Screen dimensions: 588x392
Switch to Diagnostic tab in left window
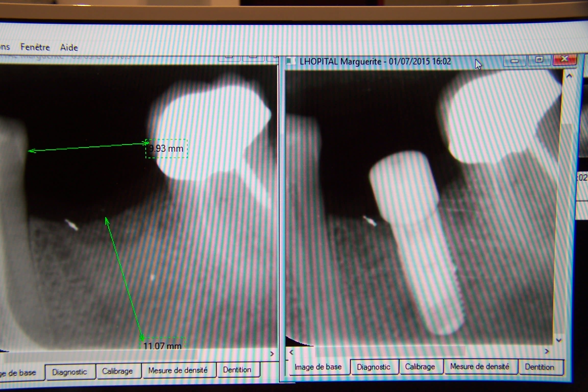click(69, 372)
